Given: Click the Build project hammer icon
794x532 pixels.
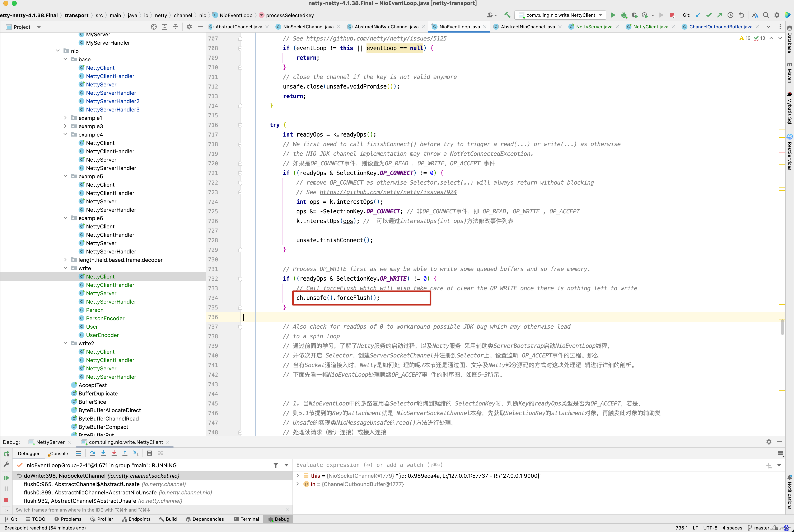Looking at the screenshot, I should coord(508,15).
